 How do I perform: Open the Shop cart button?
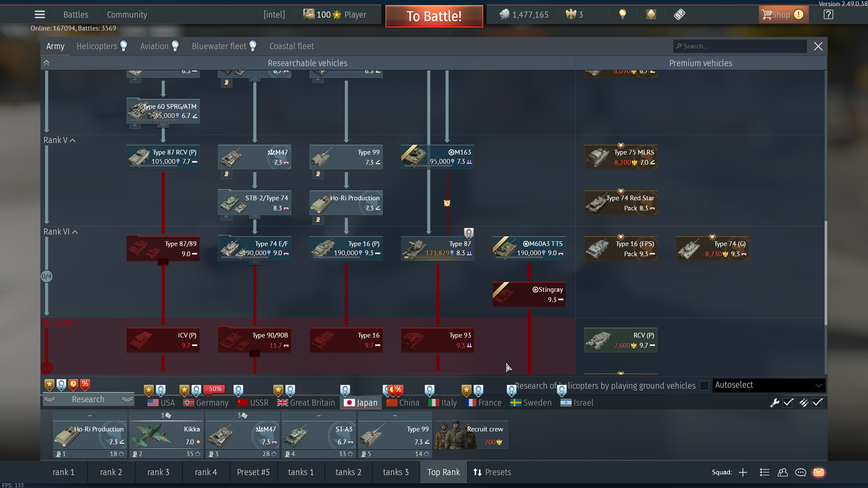(x=776, y=15)
